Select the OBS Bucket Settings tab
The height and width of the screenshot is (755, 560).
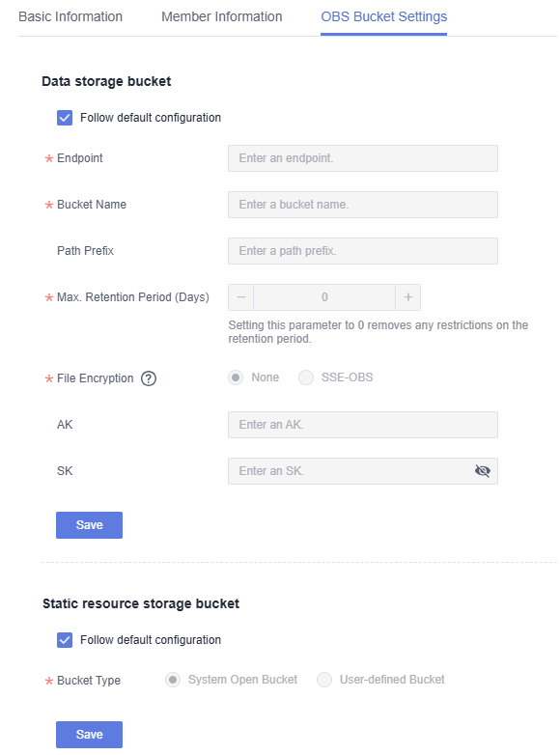pyautogui.click(x=383, y=16)
